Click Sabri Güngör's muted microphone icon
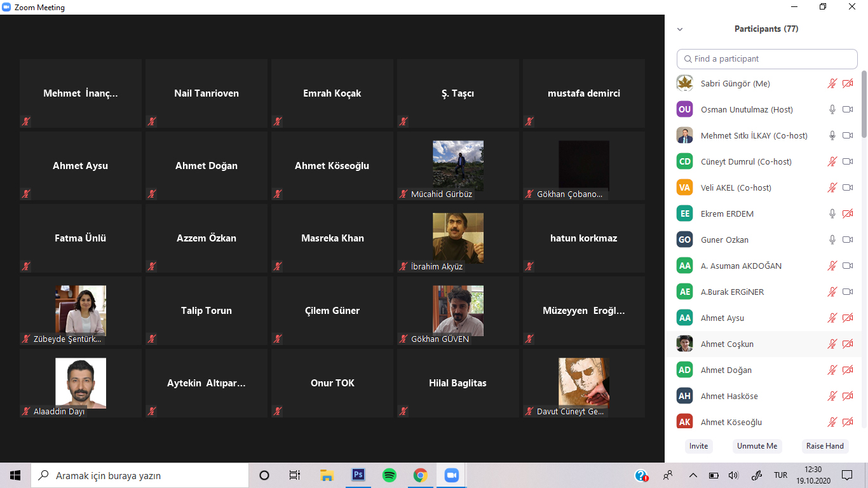The height and width of the screenshot is (488, 868). (832, 83)
